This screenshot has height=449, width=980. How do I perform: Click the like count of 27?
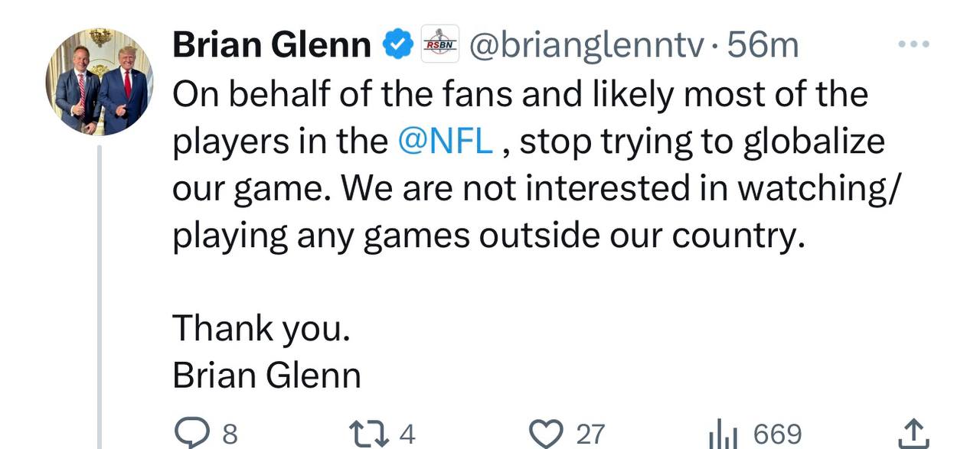click(x=590, y=434)
